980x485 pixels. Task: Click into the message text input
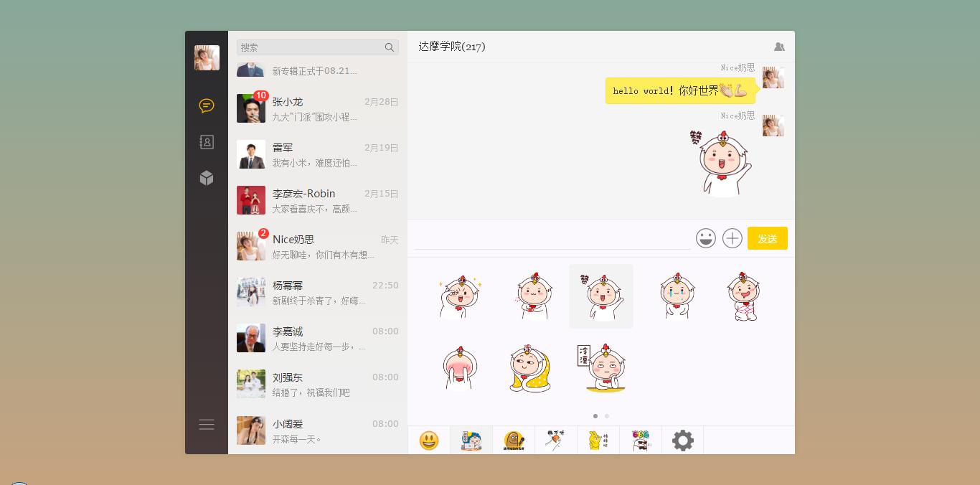552,238
